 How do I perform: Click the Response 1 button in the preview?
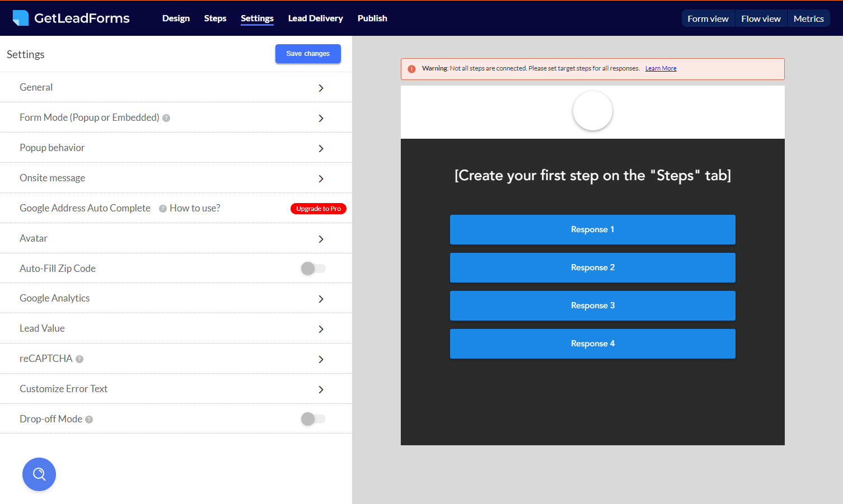coord(592,229)
